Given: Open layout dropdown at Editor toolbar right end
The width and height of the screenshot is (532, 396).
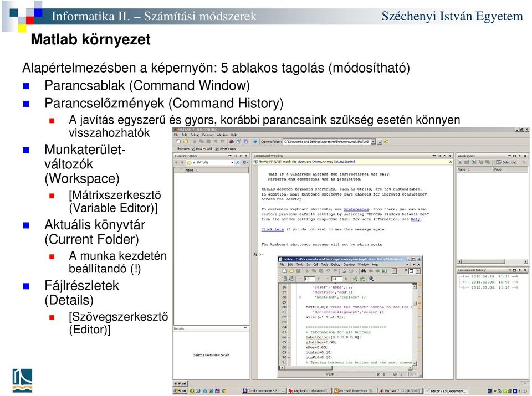Looking at the screenshot, I should [x=418, y=271].
